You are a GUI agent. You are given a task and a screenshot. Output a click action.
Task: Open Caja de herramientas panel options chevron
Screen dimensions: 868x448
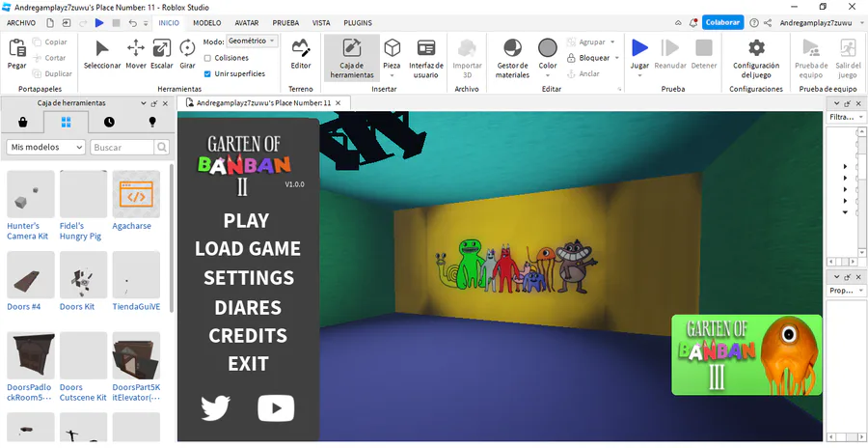(144, 103)
